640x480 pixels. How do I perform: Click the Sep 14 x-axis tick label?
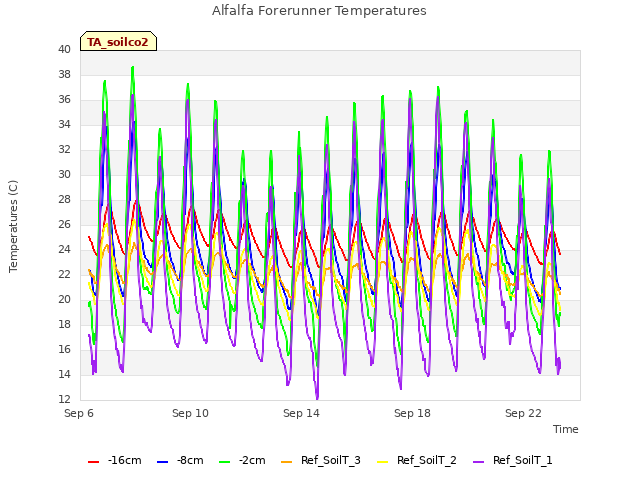click(301, 413)
